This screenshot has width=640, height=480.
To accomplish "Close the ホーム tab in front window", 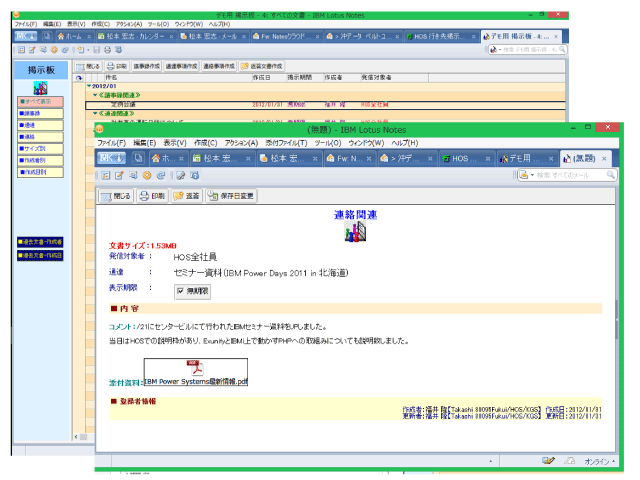I will coord(181,158).
